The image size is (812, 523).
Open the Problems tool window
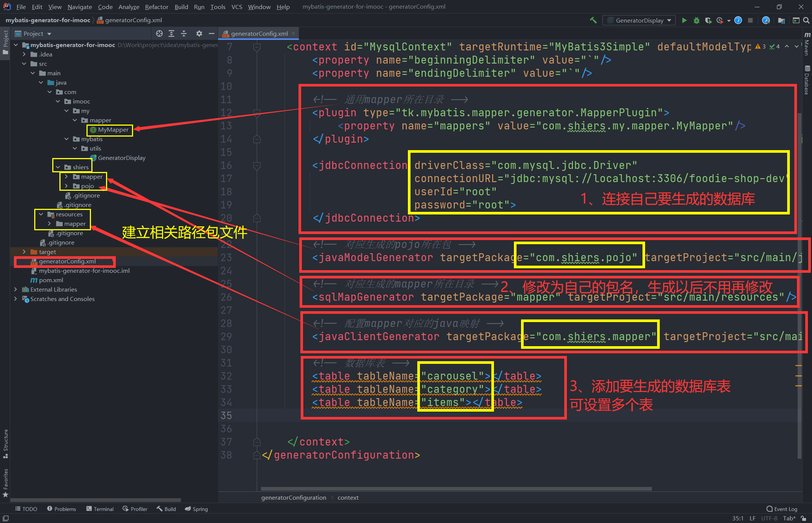(61, 509)
